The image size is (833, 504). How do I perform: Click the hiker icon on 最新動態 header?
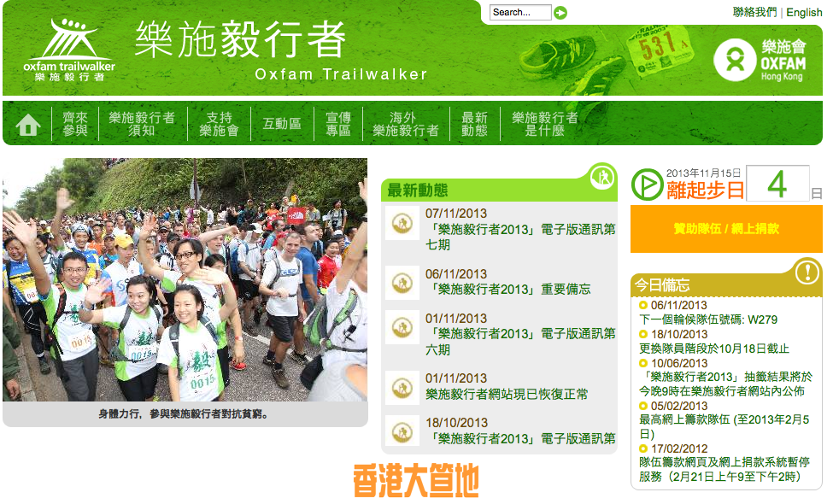(x=602, y=177)
